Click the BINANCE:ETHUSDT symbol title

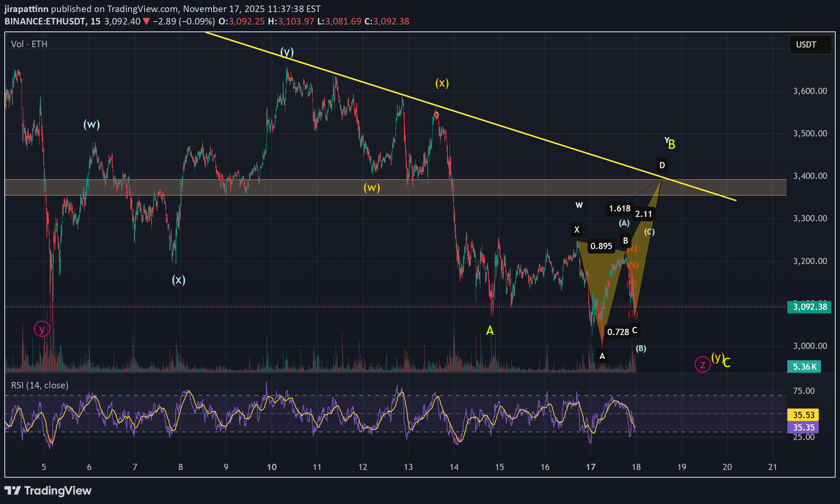pyautogui.click(x=45, y=21)
